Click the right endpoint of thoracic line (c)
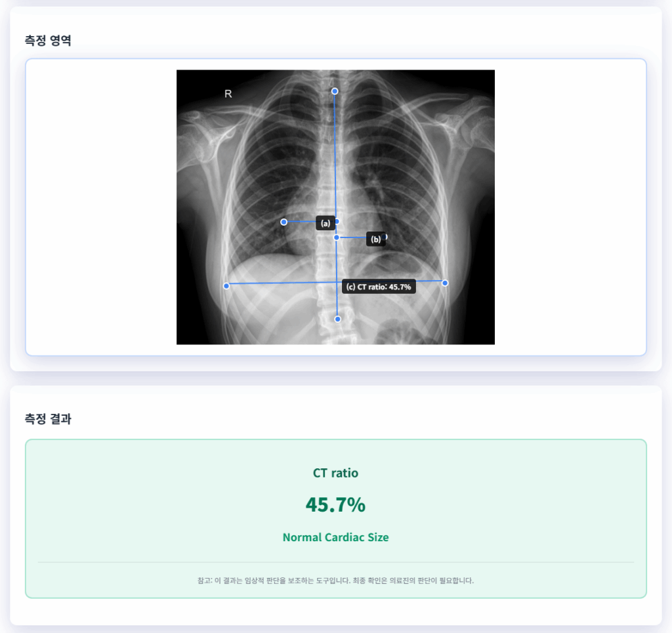Viewport: 672px width, 633px height. coord(445,283)
